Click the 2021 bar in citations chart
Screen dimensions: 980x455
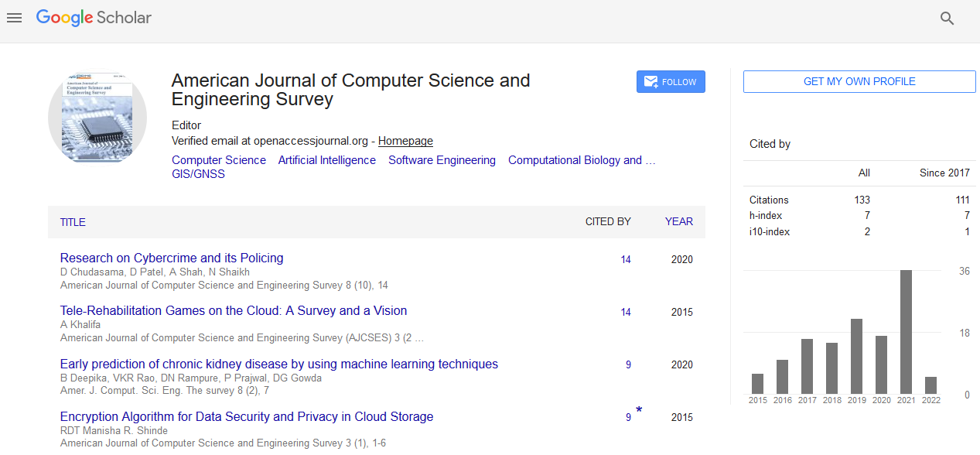pyautogui.click(x=906, y=332)
